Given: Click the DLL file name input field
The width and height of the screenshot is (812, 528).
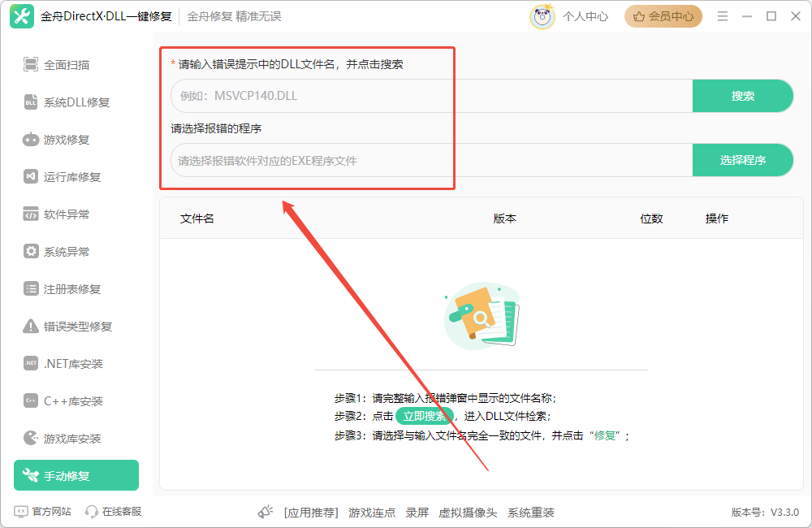Looking at the screenshot, I should click(x=432, y=96).
